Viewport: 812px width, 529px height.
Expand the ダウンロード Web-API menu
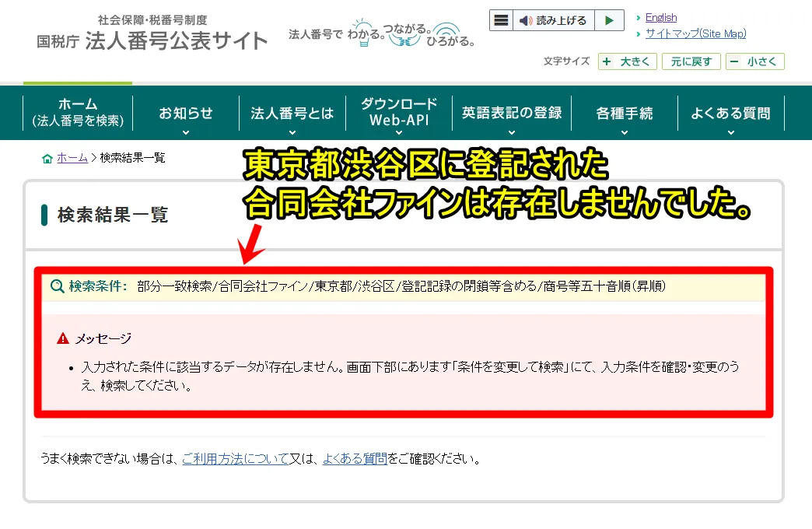[399, 114]
